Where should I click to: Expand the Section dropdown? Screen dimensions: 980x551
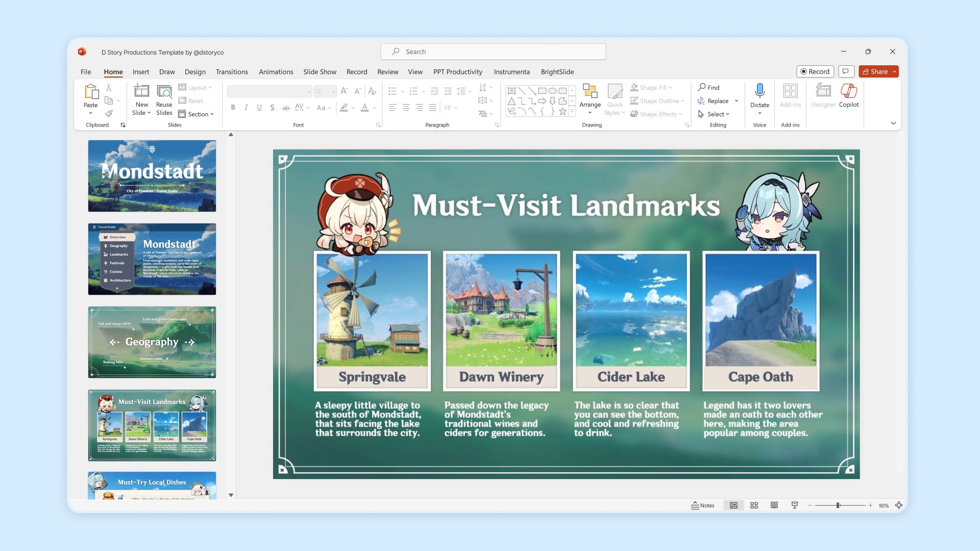coord(198,114)
